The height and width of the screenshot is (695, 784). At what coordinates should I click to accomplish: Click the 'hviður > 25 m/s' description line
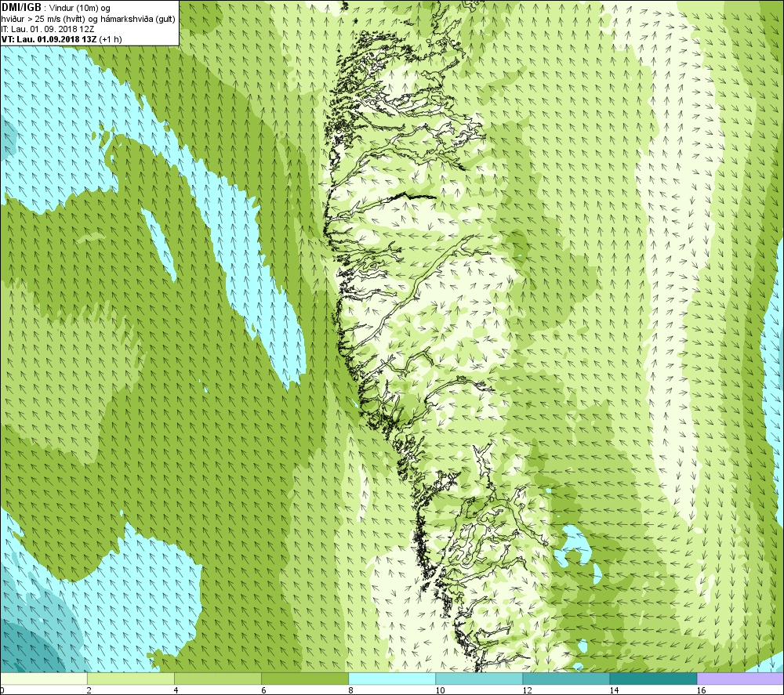click(x=89, y=19)
